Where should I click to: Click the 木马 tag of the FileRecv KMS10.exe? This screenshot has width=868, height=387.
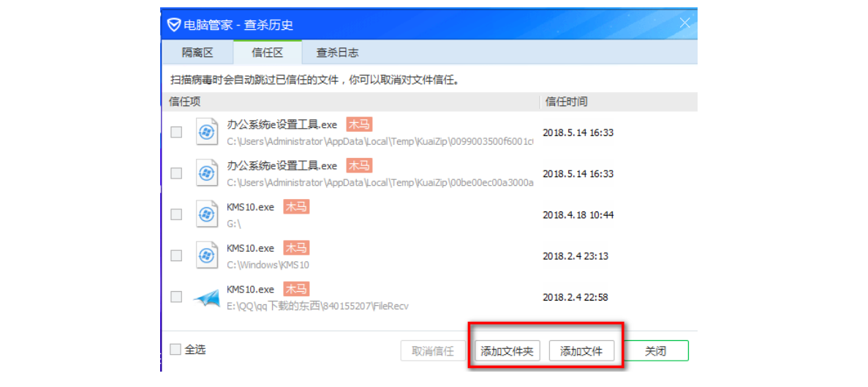pyautogui.click(x=296, y=289)
